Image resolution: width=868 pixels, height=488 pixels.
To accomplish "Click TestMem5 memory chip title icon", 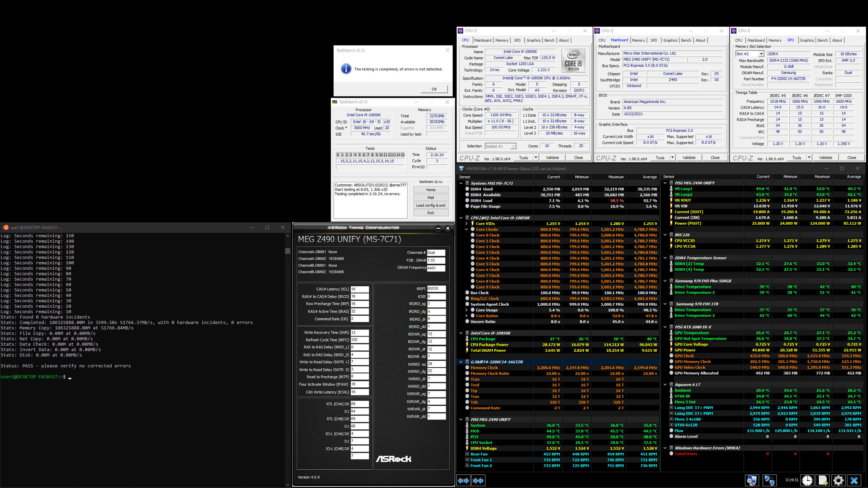I will tap(335, 102).
